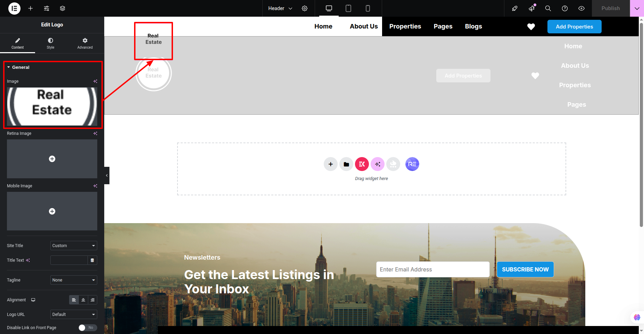Screen dimensions: 644x334
Task: Click the Elementor logo menu icon
Action: coord(14,8)
